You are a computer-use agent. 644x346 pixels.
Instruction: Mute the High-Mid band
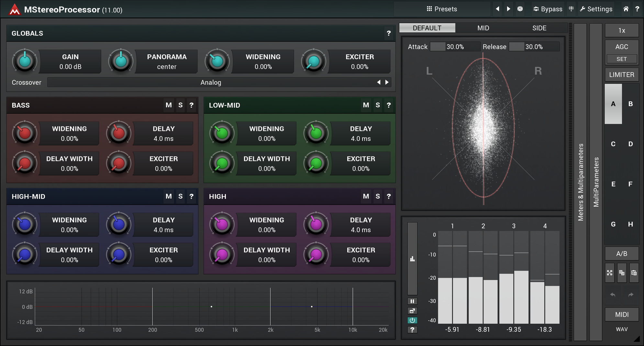169,196
